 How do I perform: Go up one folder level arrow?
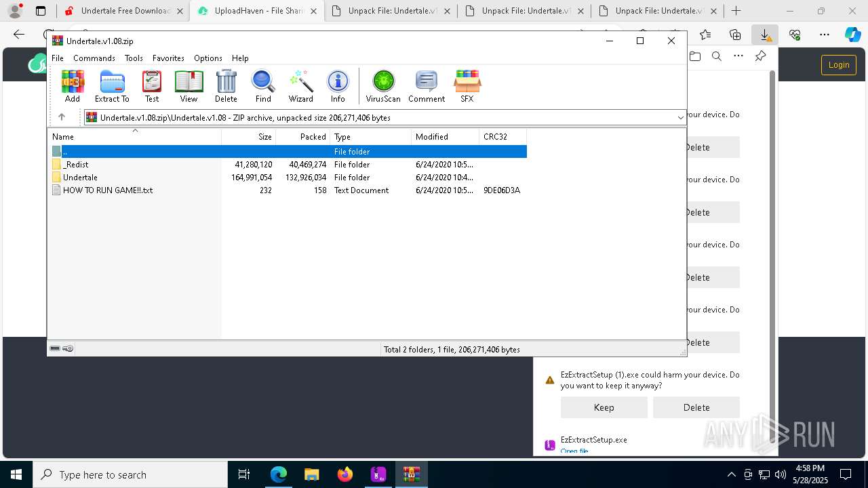(x=62, y=117)
